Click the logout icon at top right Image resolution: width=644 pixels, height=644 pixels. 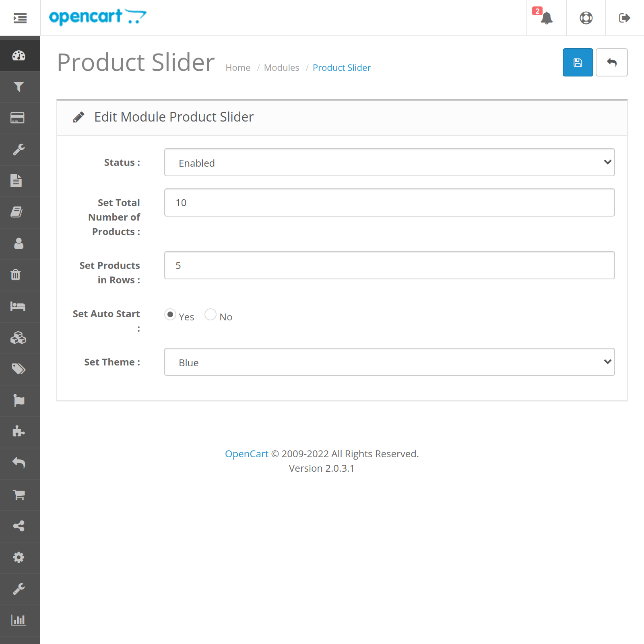coord(624,18)
